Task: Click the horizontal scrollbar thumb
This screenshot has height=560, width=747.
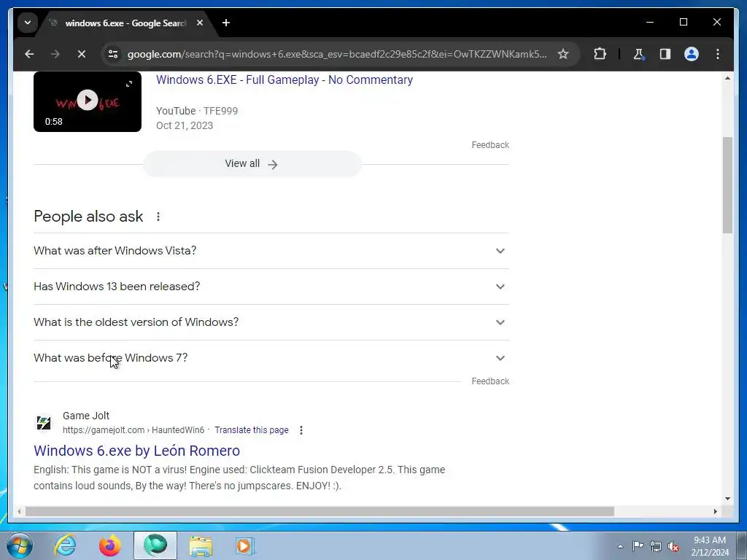Action: click(x=320, y=511)
